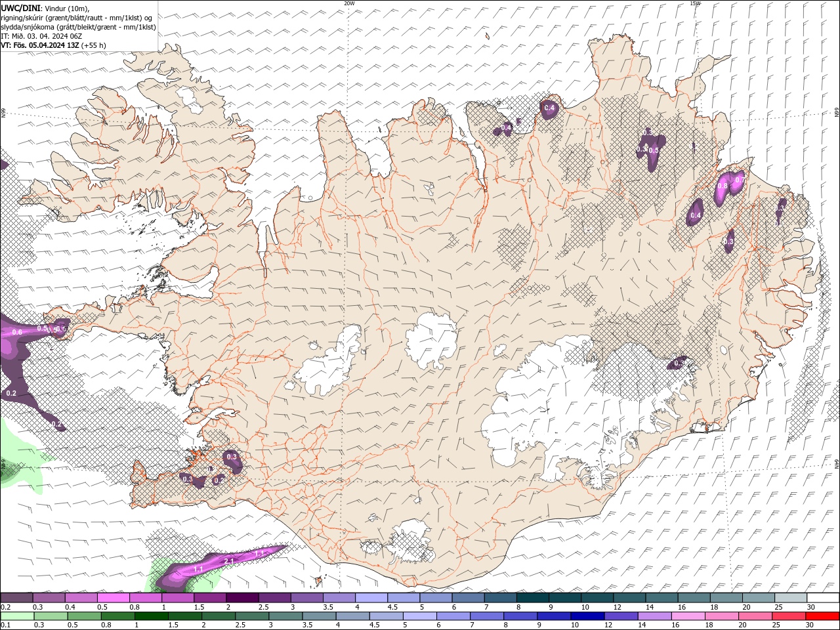This screenshot has height=630, width=840.
Task: Click the '14' label under the upper legend bar
Action: 650,607
